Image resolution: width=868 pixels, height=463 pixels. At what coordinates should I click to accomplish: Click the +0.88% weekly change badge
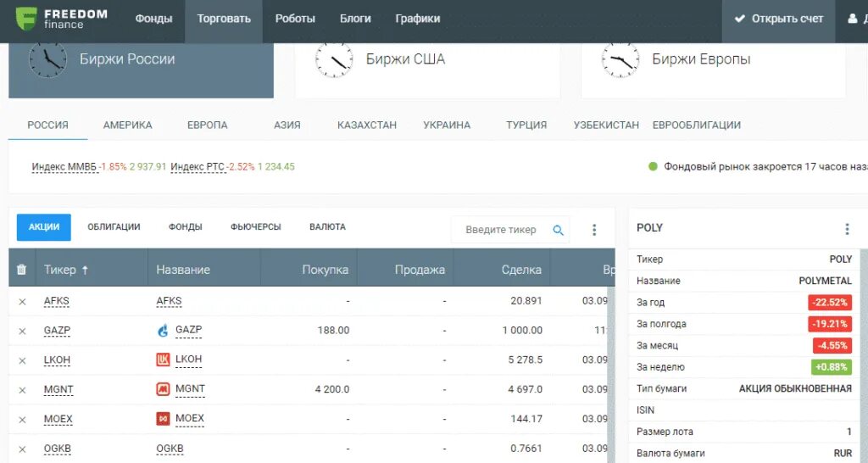tap(832, 366)
